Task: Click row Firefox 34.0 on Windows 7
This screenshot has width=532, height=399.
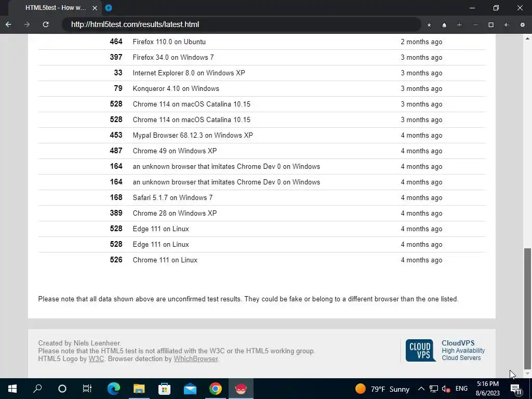Action: 262,57
